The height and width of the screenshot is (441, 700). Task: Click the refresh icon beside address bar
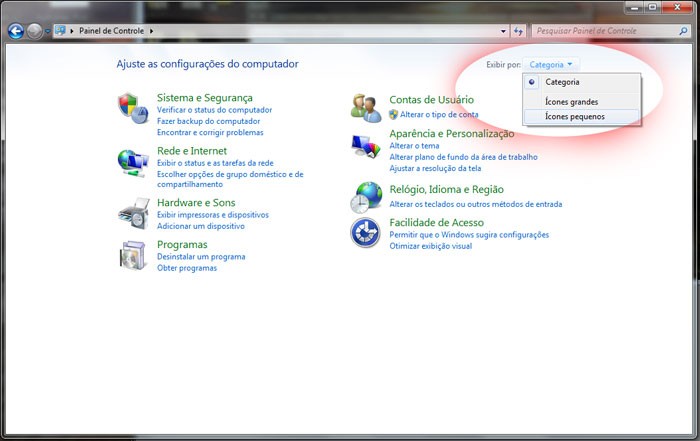pos(518,31)
